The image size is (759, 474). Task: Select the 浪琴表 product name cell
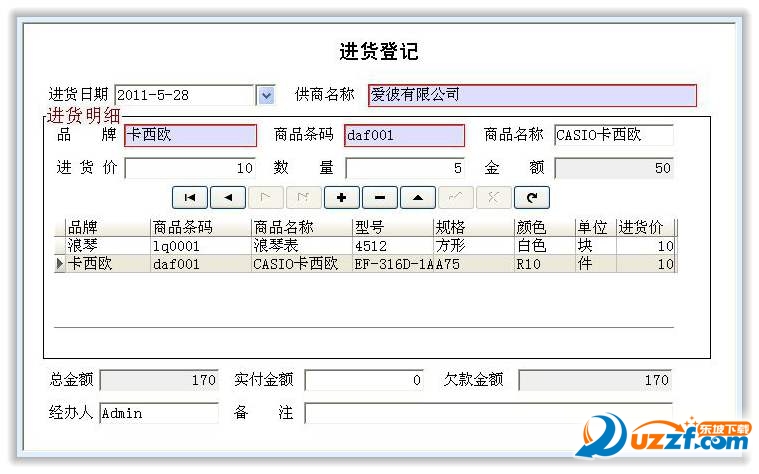302,245
